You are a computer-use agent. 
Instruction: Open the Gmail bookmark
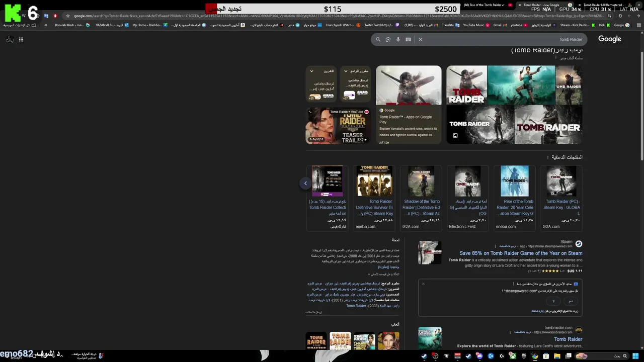[x=500, y=25]
